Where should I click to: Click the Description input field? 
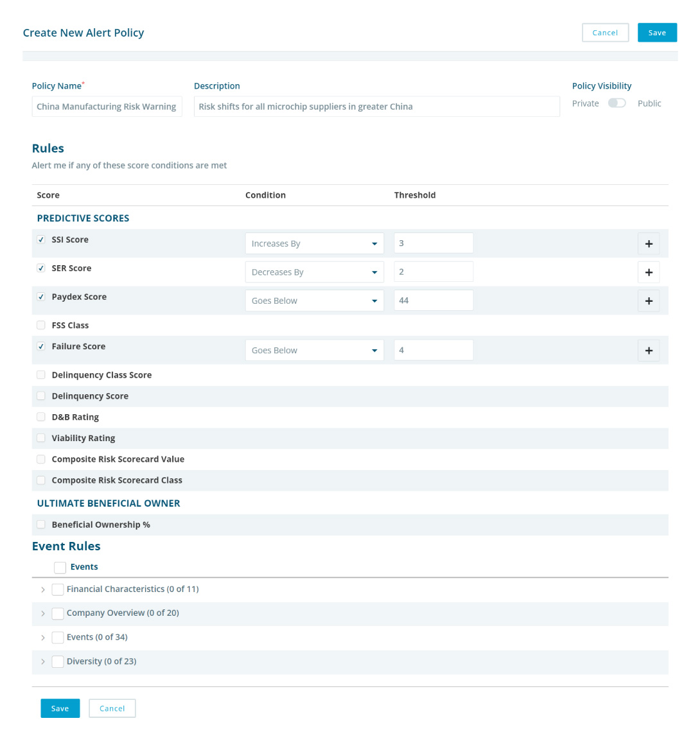377,107
